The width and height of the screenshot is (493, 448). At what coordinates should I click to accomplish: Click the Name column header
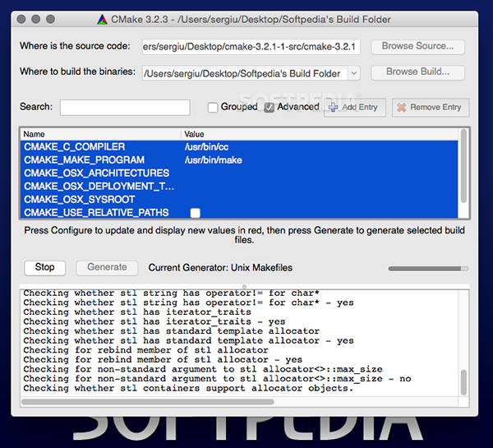pos(100,134)
